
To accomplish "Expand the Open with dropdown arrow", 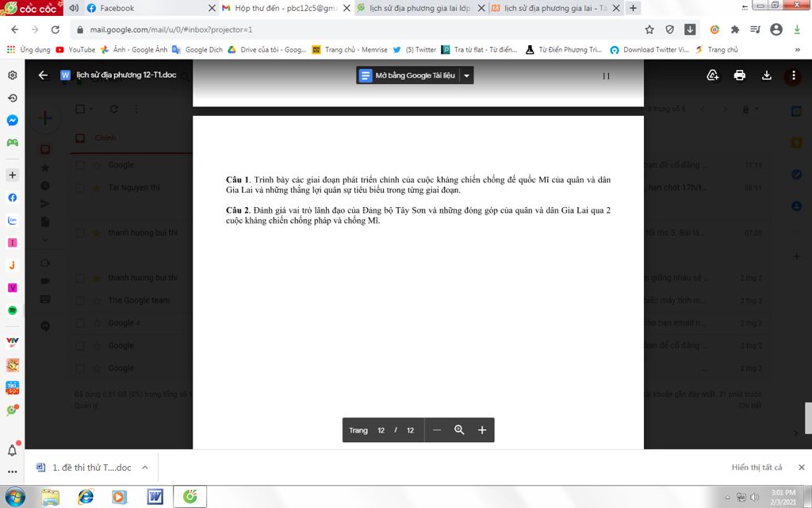I will (x=466, y=75).
